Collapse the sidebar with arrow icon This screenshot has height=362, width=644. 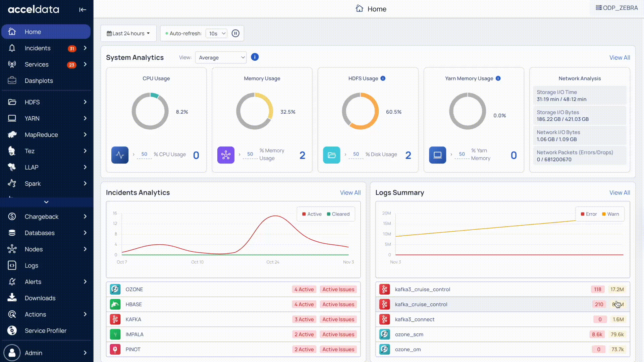pos(83,10)
